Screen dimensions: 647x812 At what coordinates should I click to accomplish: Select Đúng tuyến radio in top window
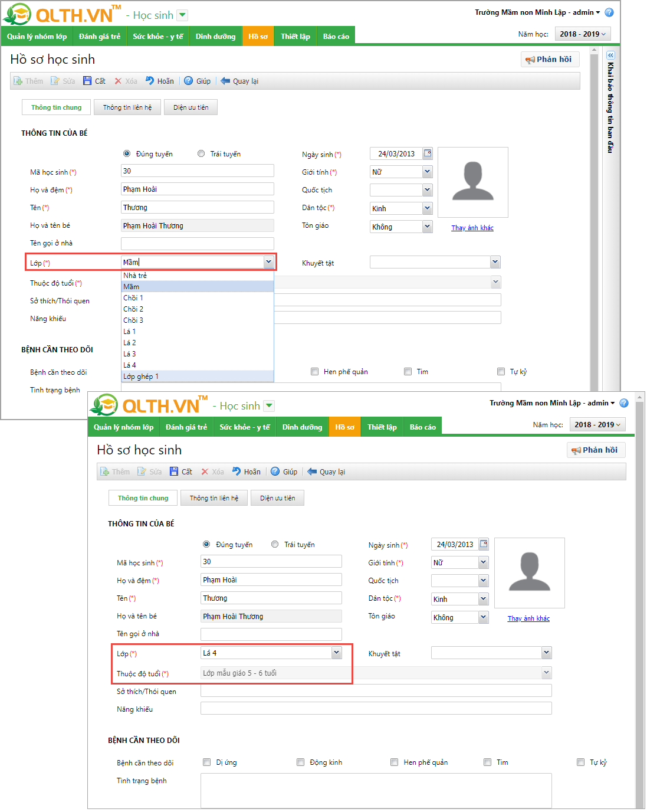point(127,153)
